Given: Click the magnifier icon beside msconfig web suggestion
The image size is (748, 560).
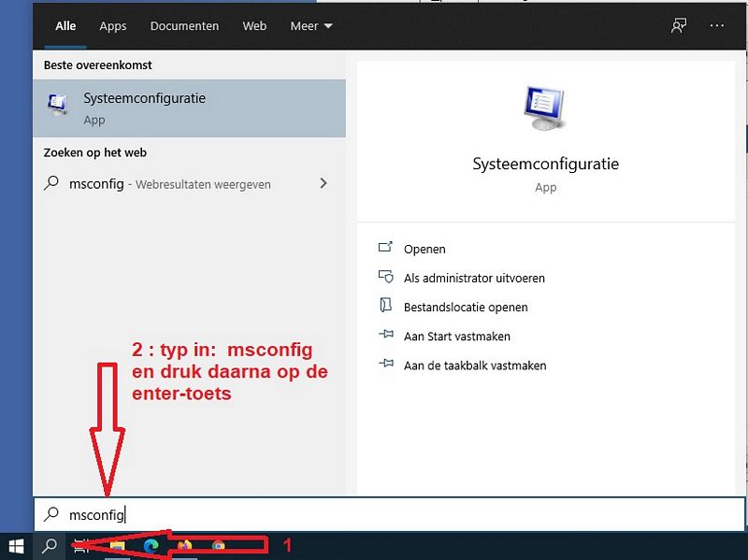Looking at the screenshot, I should tap(51, 183).
